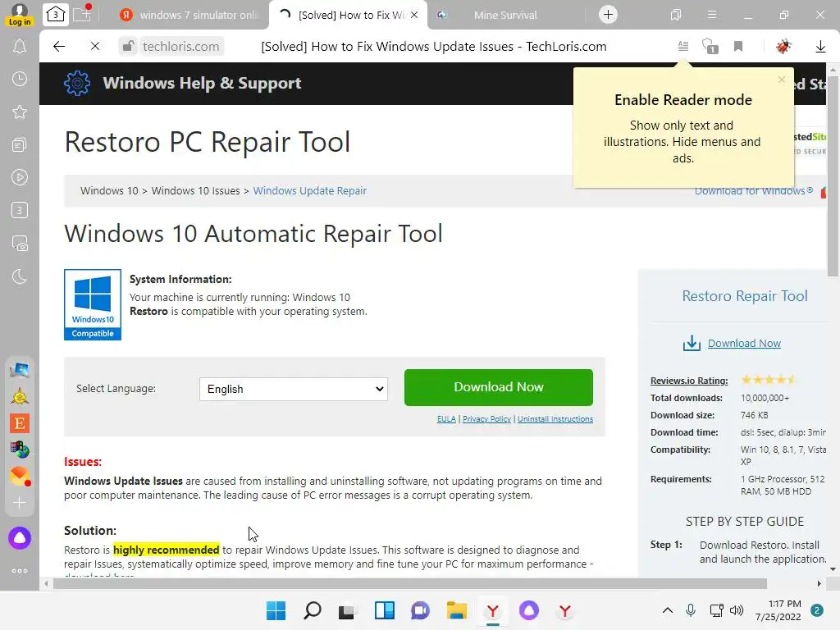Screen dimensions: 840x630
Task: Click the screenshot capture icon in sidebar
Action: [x=20, y=244]
